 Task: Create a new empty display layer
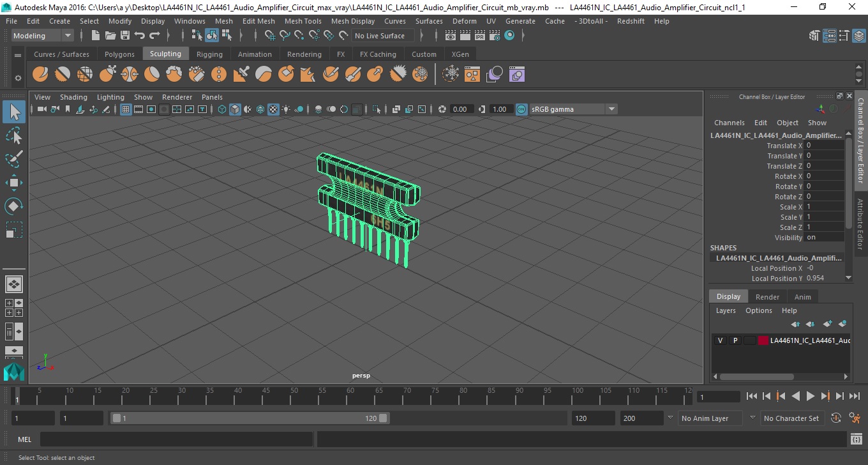(828, 324)
